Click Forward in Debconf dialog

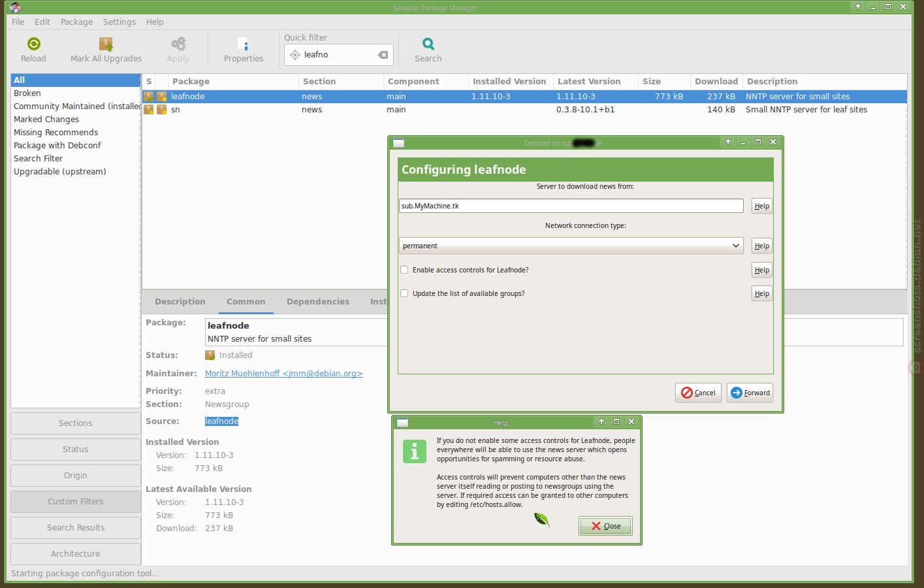tap(750, 393)
